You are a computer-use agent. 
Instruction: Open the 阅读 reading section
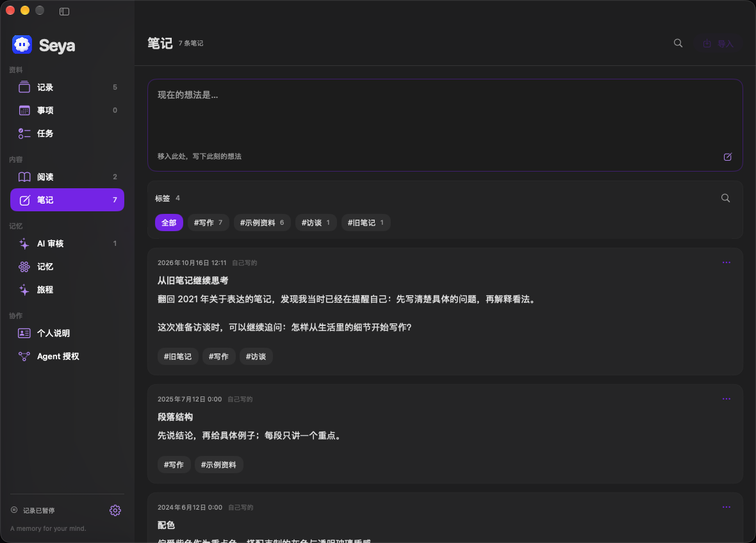pos(67,177)
